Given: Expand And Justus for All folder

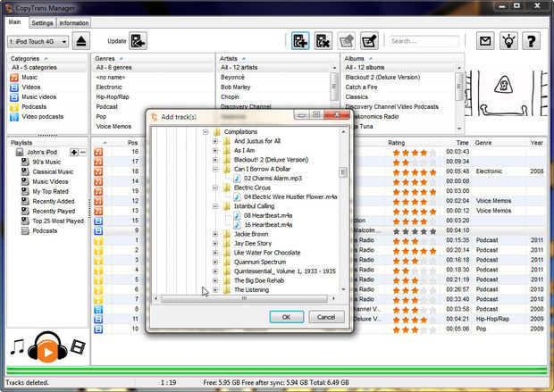Looking at the screenshot, I should (x=215, y=141).
